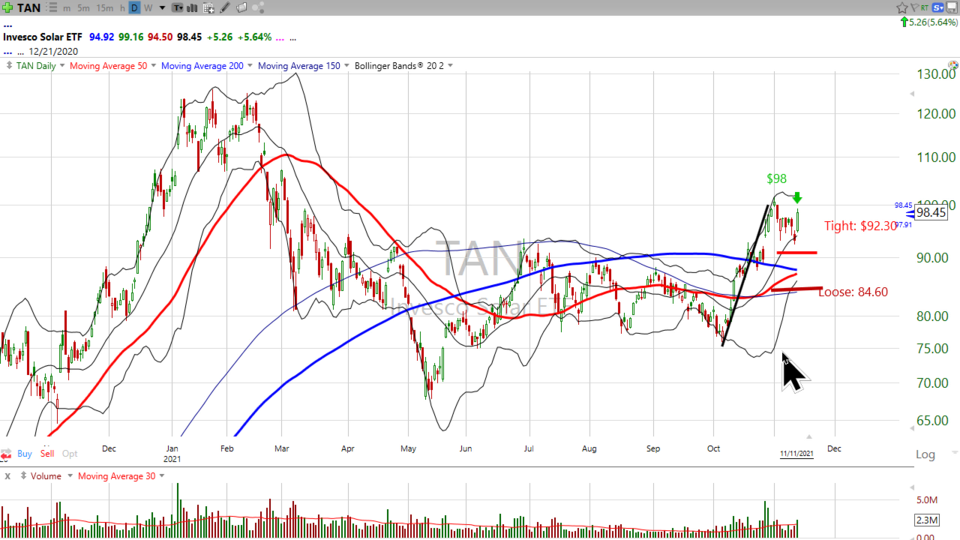
Task: Click the Sell button
Action: 47,454
